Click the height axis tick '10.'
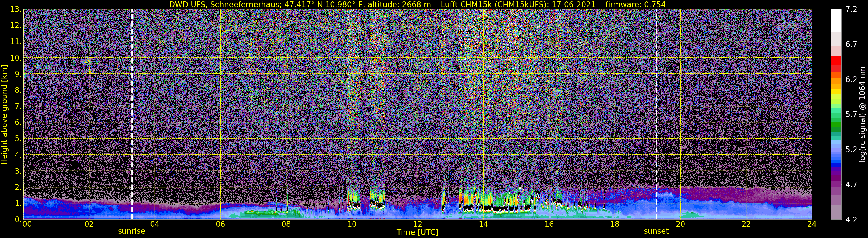The width and height of the screenshot is (868, 238). pos(16,58)
